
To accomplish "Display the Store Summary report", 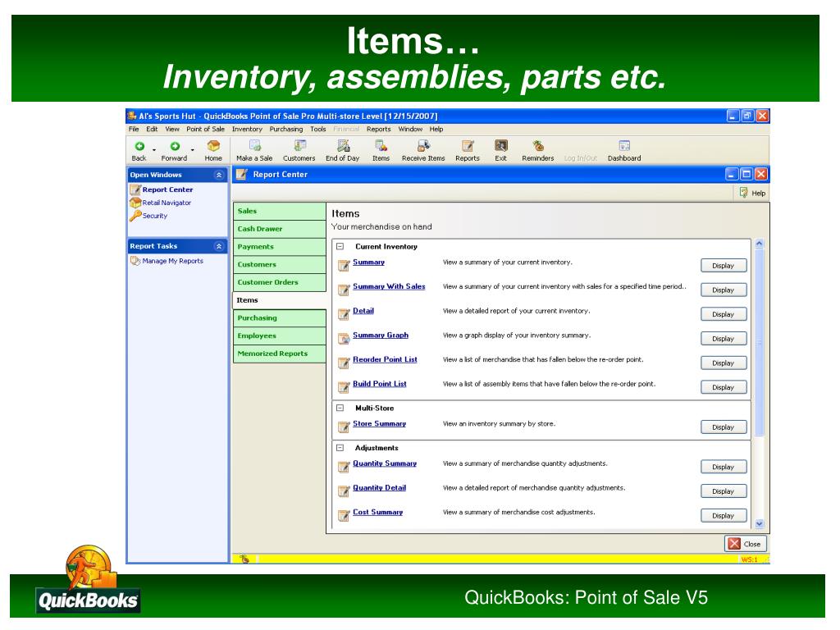I will tap(724, 427).
